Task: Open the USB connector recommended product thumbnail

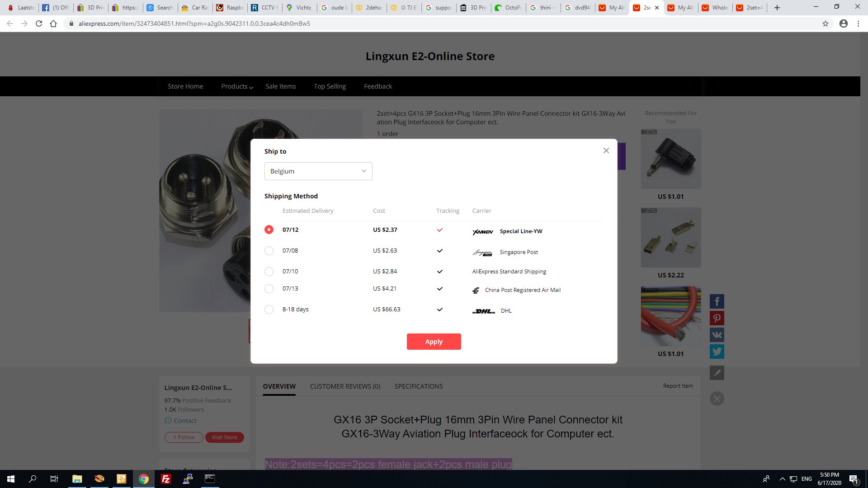Action: click(671, 238)
